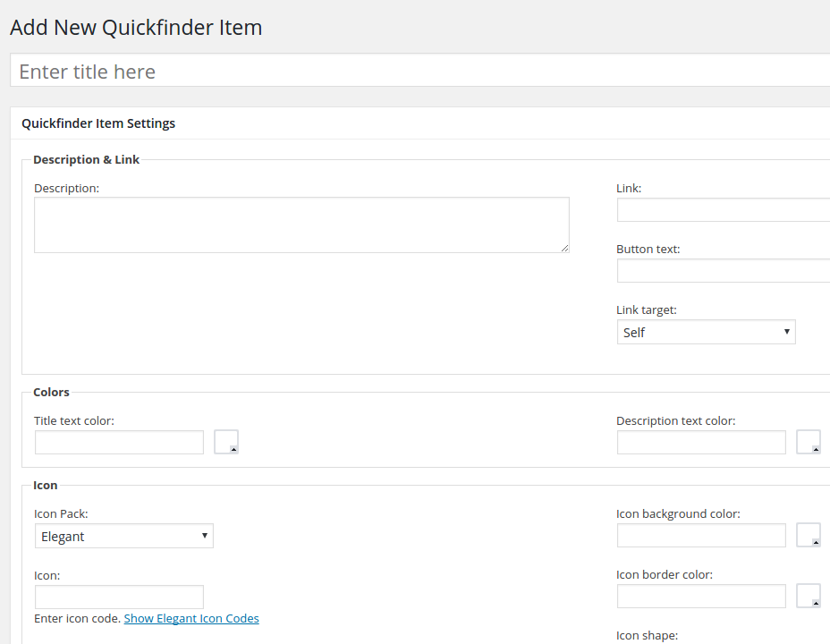Screen dimensions: 830x644
Task: Open the Description text color picker swatch
Action: point(809,443)
